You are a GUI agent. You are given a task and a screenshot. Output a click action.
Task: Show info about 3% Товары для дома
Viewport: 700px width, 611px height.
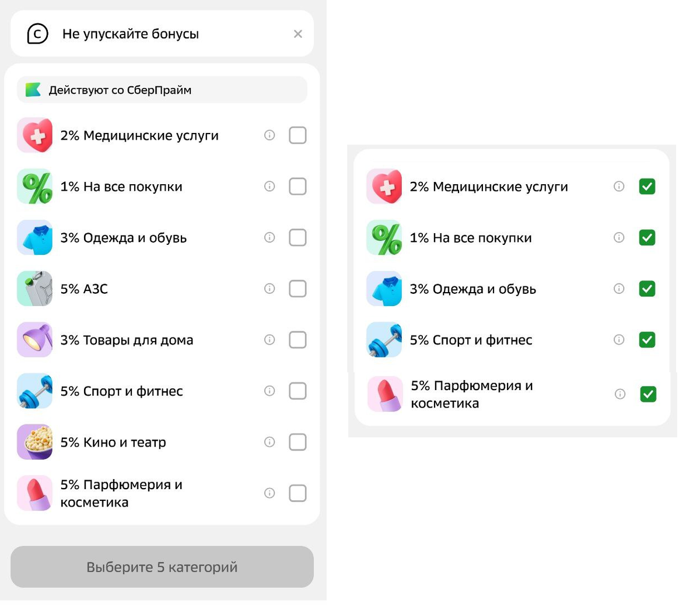tap(269, 340)
